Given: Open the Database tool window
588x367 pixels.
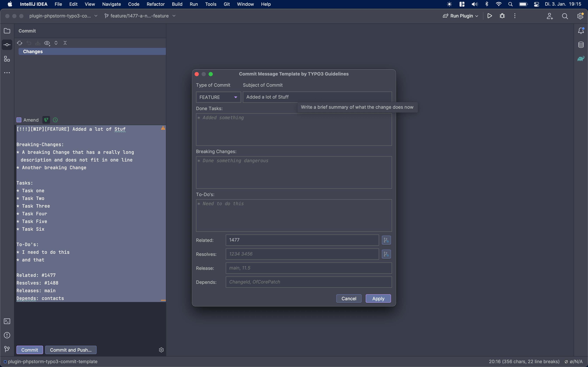Looking at the screenshot, I should [581, 45].
